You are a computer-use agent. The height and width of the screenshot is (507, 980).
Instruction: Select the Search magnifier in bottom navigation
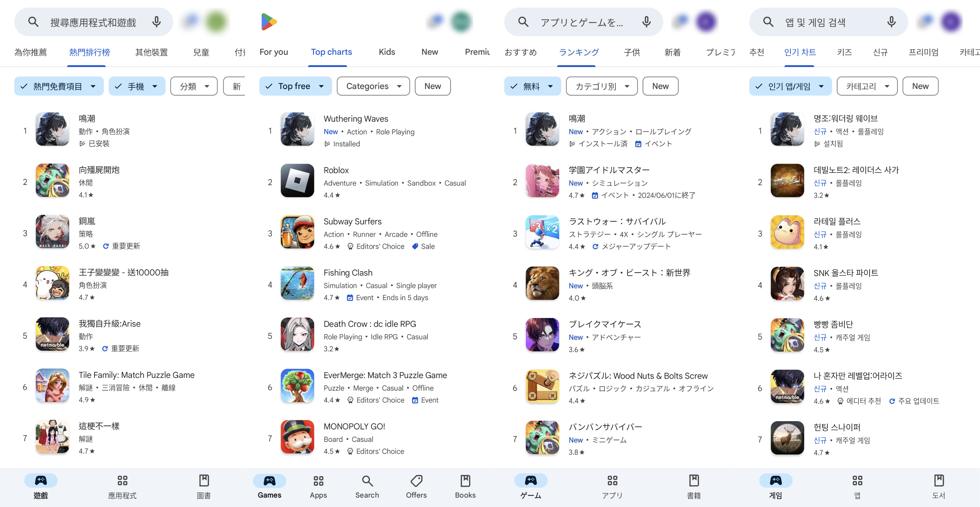[x=367, y=480]
